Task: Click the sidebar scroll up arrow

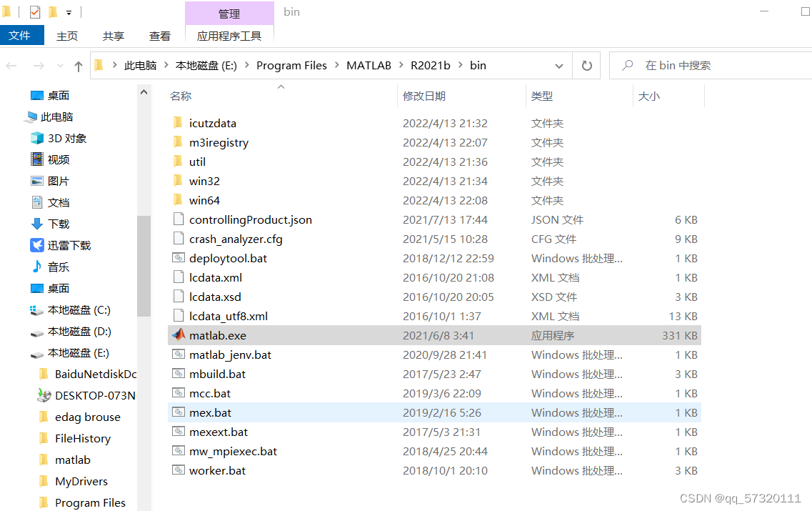Action: (x=144, y=92)
